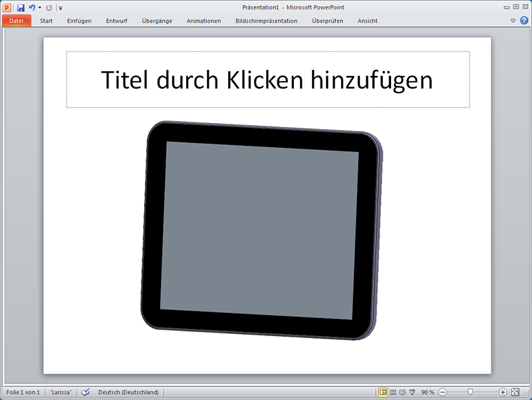
Task: Undo the last action with the blue arrow
Action: (32, 7)
